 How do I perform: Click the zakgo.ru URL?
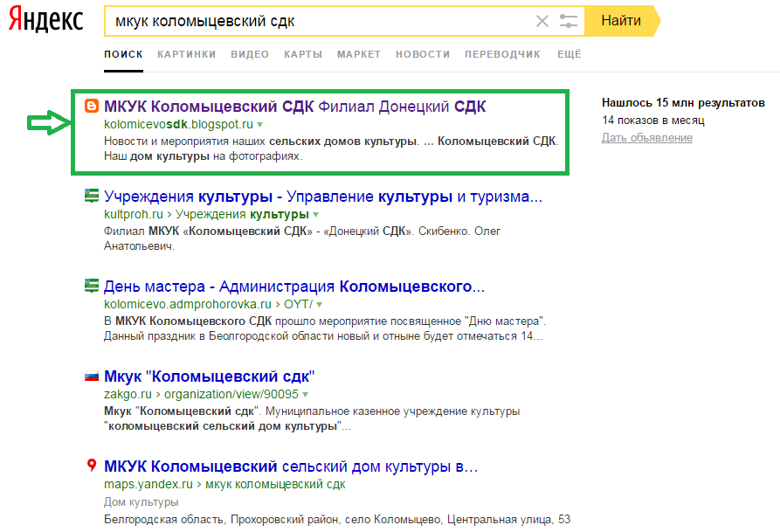128,394
